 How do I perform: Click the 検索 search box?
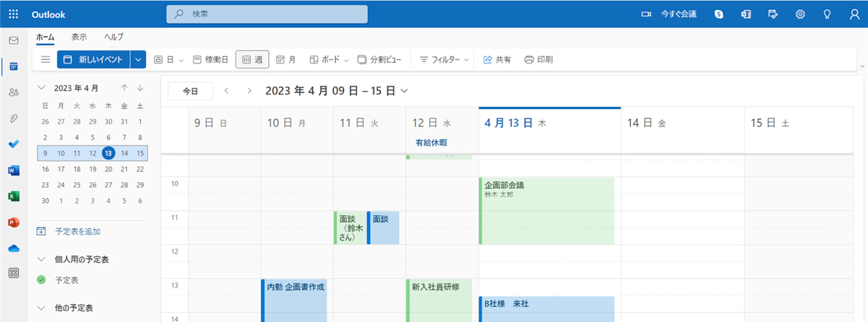267,14
